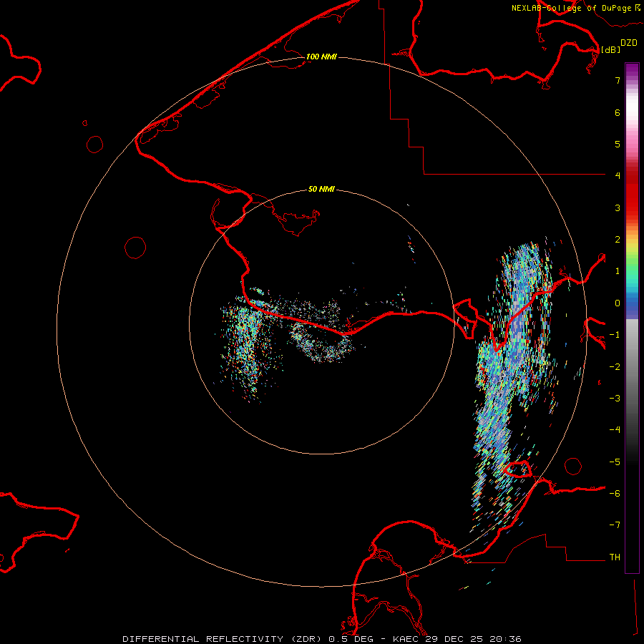
Task: Click the -3 tick label on color scale
Action: [615, 399]
